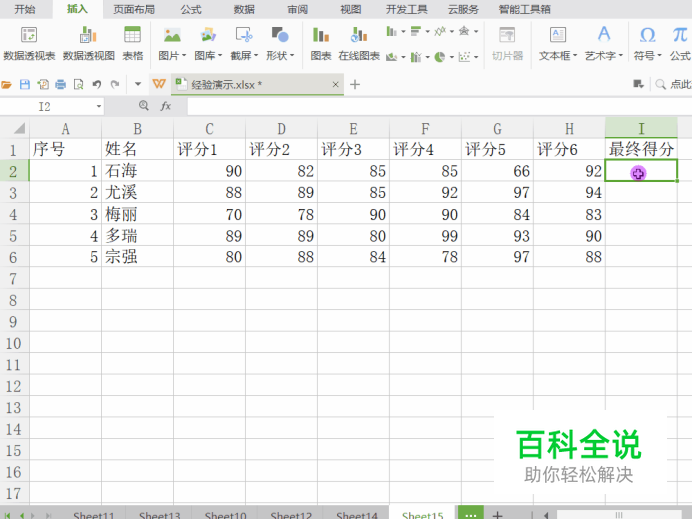Open a new document tab with plus
This screenshot has height=519, width=692.
[355, 84]
